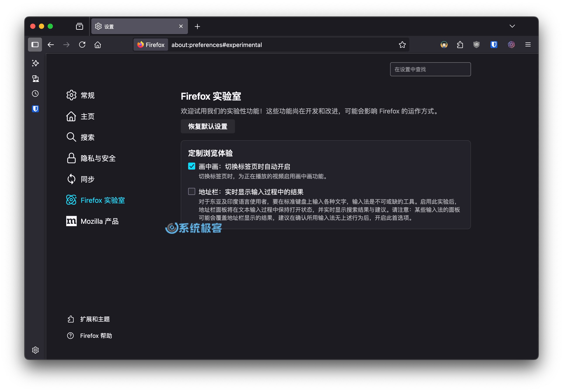Focus the 在设置中查找 search field

pyautogui.click(x=430, y=69)
